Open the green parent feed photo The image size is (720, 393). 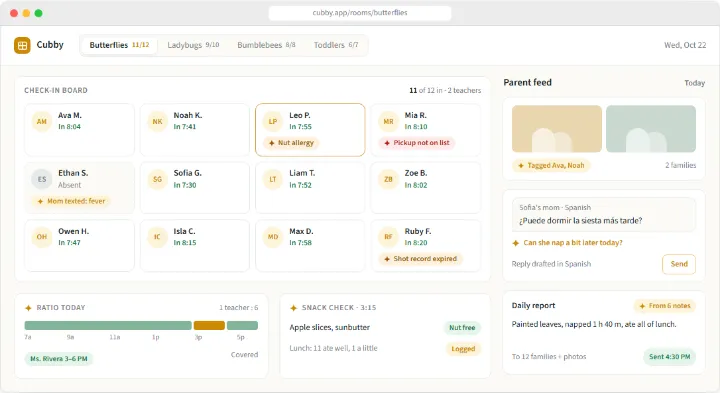tap(651, 129)
